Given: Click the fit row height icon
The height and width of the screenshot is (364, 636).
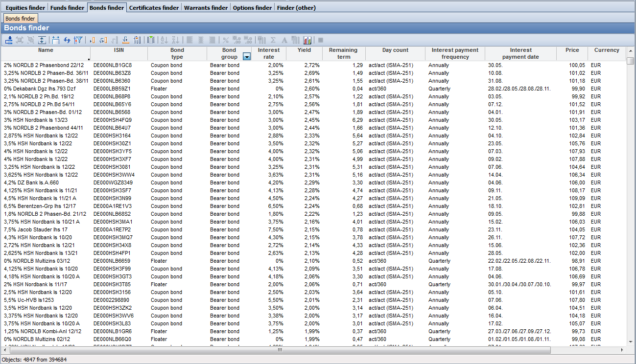Looking at the screenshot, I should pyautogui.click(x=43, y=40).
